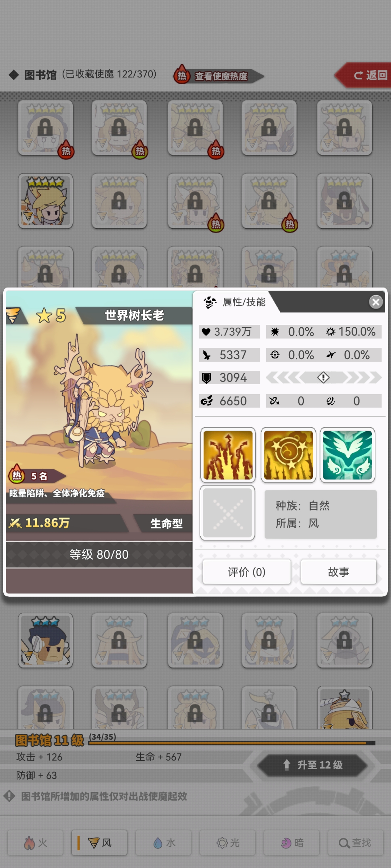Viewport: 391px width, 868px height.
Task: Open the 故事 story button
Action: point(339,572)
